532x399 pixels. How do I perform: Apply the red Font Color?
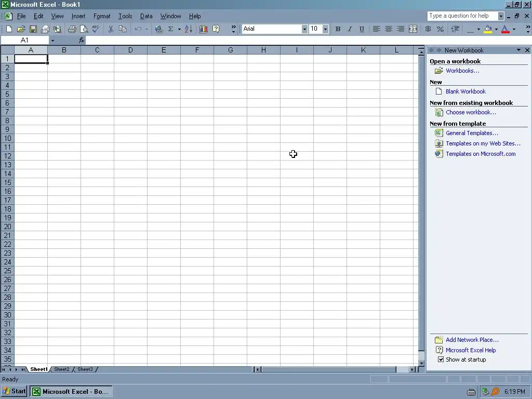(x=505, y=29)
